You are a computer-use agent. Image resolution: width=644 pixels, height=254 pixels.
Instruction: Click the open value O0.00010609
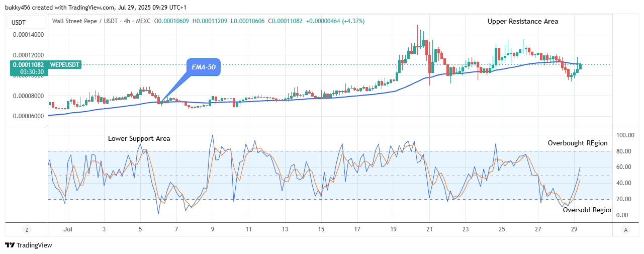coord(172,21)
